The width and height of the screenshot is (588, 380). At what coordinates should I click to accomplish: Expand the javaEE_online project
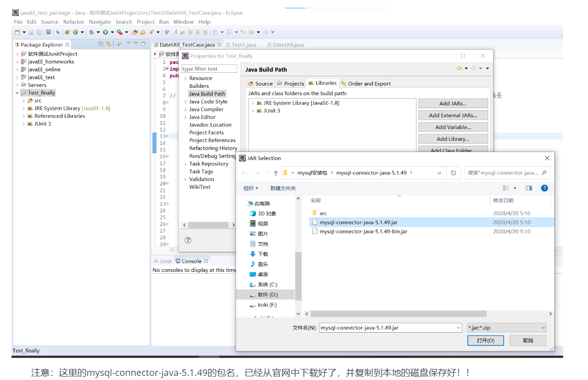17,69
